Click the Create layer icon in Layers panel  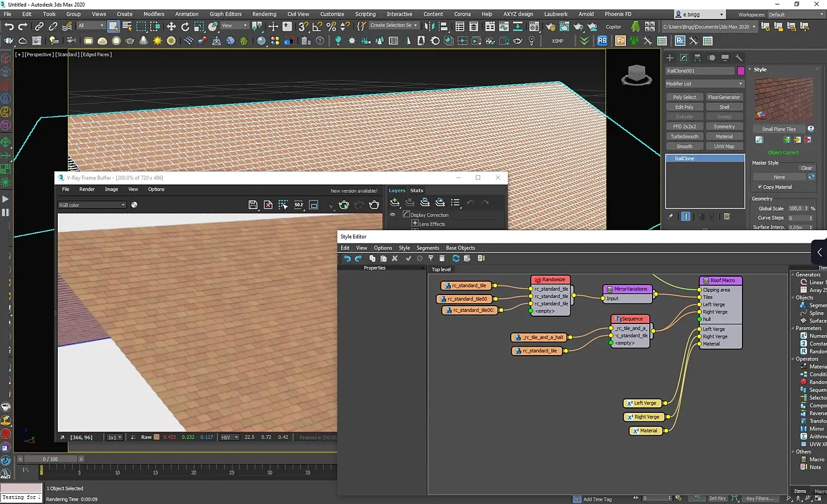(x=395, y=203)
